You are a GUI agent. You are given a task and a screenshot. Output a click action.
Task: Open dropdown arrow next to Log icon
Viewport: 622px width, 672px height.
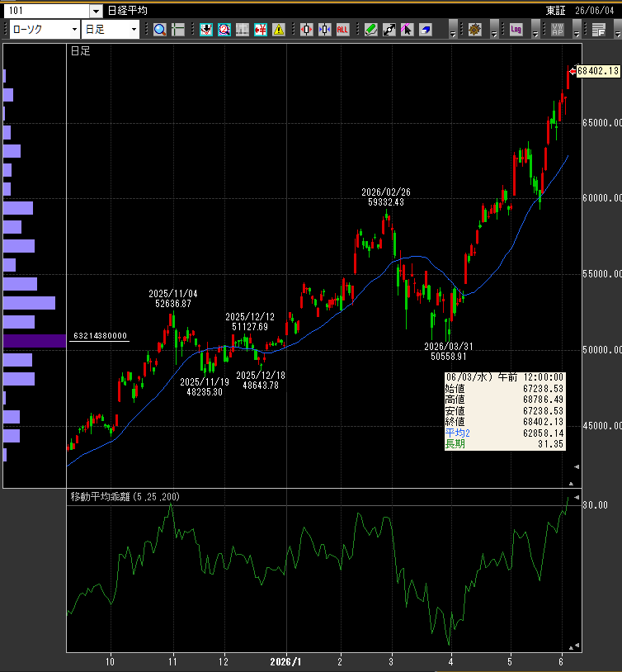tap(535, 30)
